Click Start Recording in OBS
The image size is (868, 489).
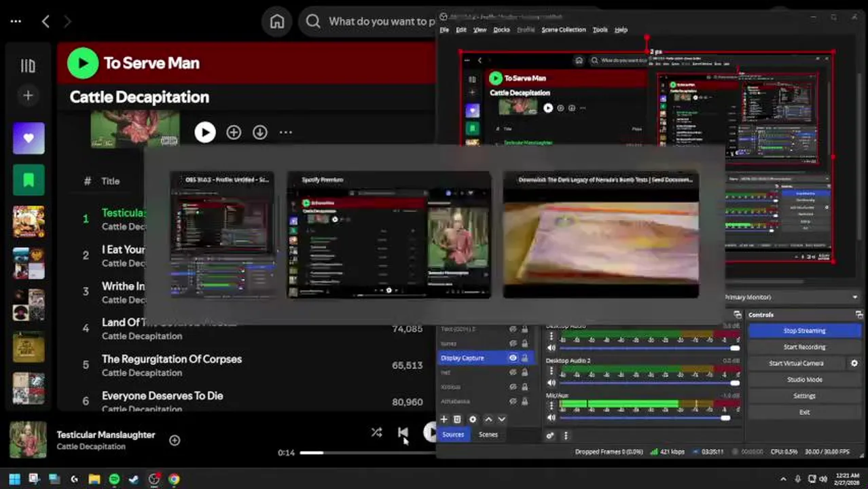pyautogui.click(x=805, y=347)
